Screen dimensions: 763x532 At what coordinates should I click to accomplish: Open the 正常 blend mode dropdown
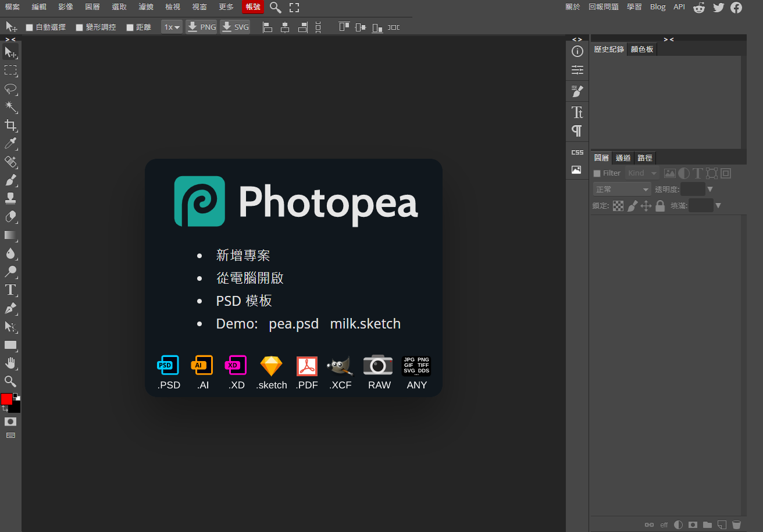pyautogui.click(x=622, y=189)
